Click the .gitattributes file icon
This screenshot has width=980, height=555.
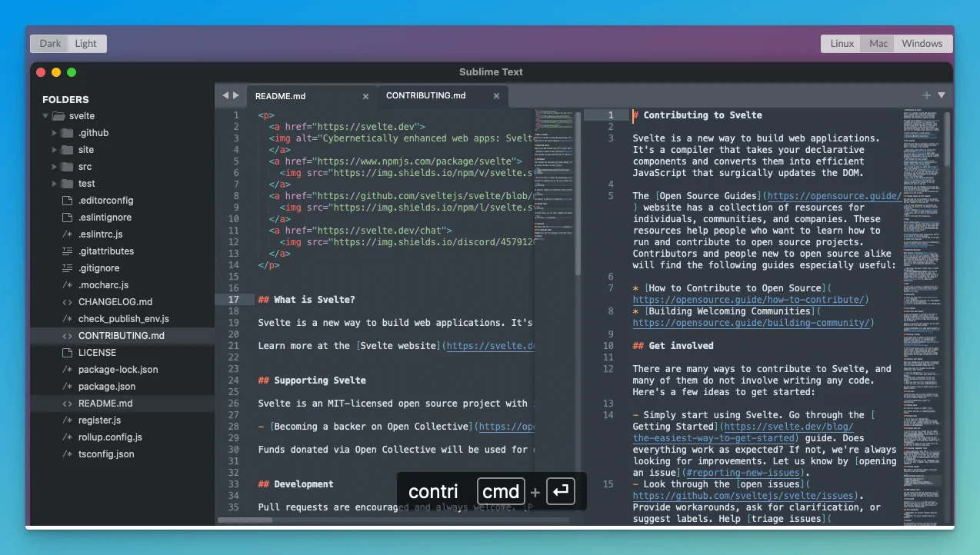(x=67, y=251)
